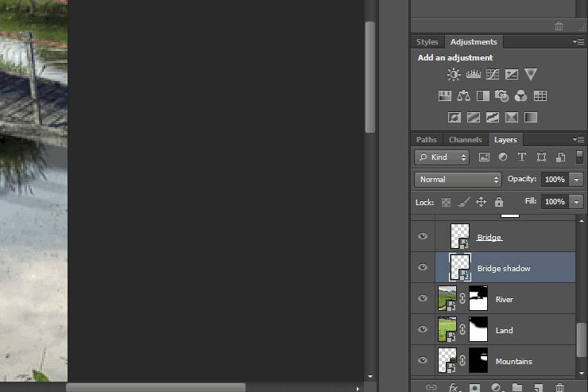
Task: Switch to the Styles tab
Action: click(427, 42)
